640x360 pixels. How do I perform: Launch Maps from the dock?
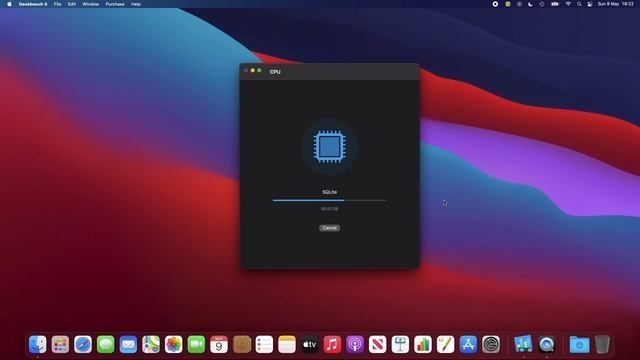point(151,344)
